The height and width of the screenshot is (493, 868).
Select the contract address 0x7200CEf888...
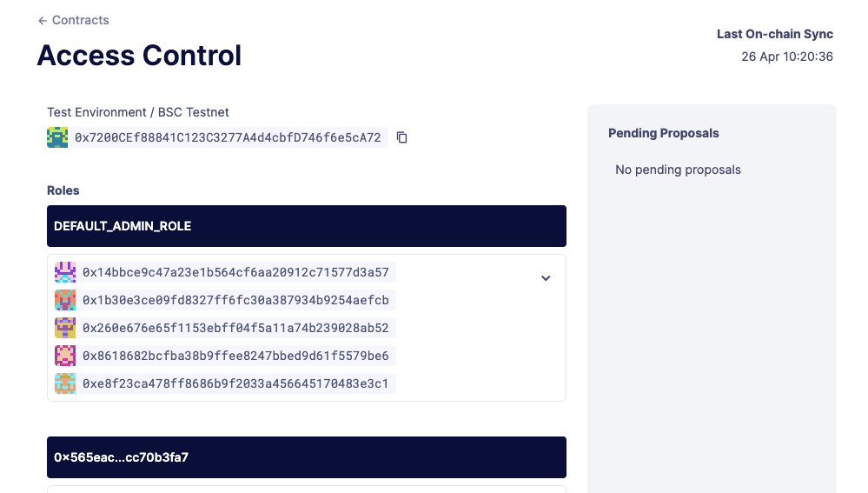(228, 137)
